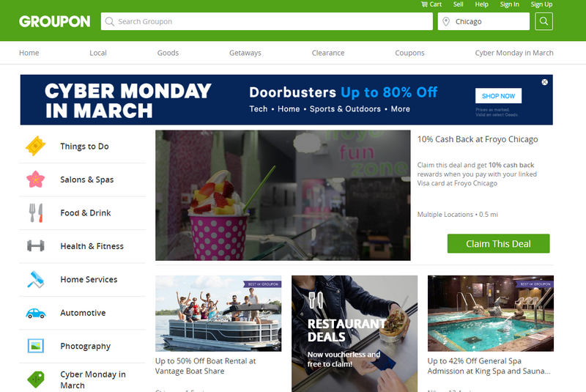
Task: Open the Boat Rental deal thumbnail
Action: click(218, 314)
